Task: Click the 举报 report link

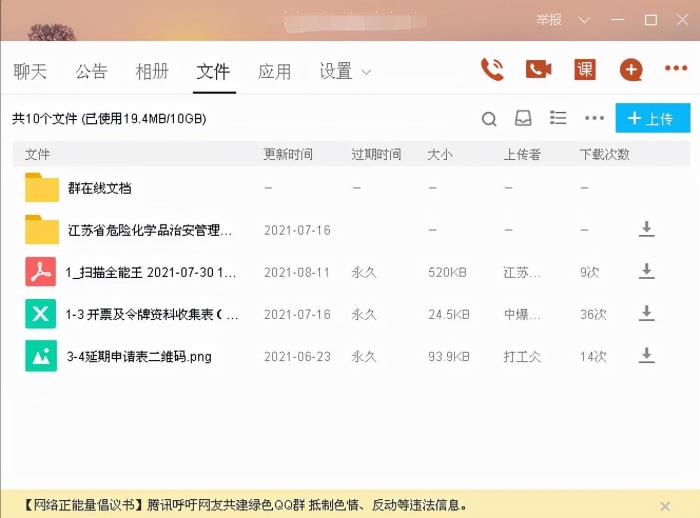Action: tap(549, 19)
